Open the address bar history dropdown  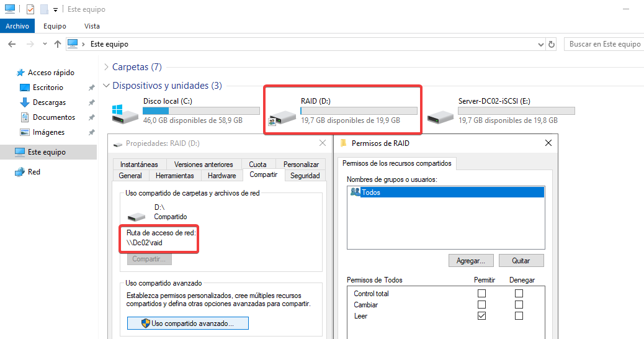[540, 44]
